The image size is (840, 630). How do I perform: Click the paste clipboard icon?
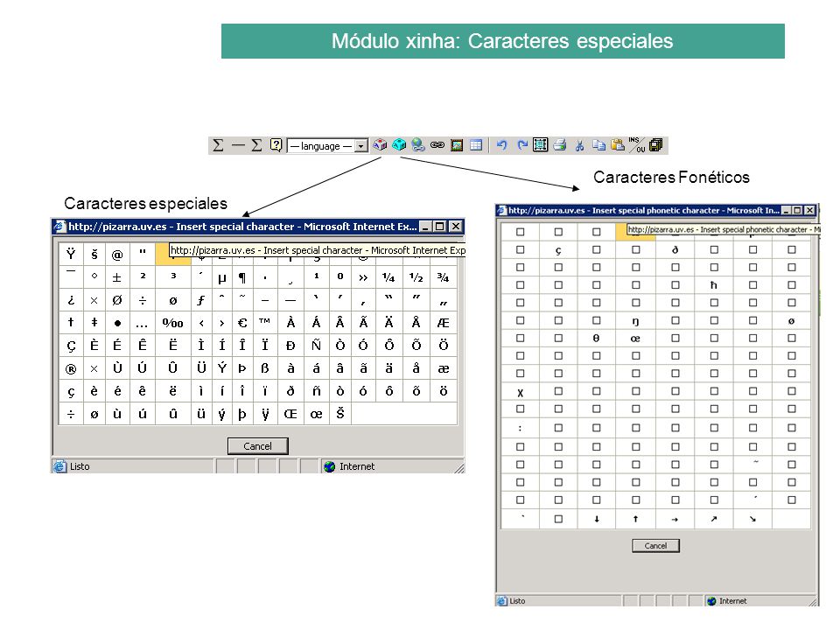tap(618, 144)
